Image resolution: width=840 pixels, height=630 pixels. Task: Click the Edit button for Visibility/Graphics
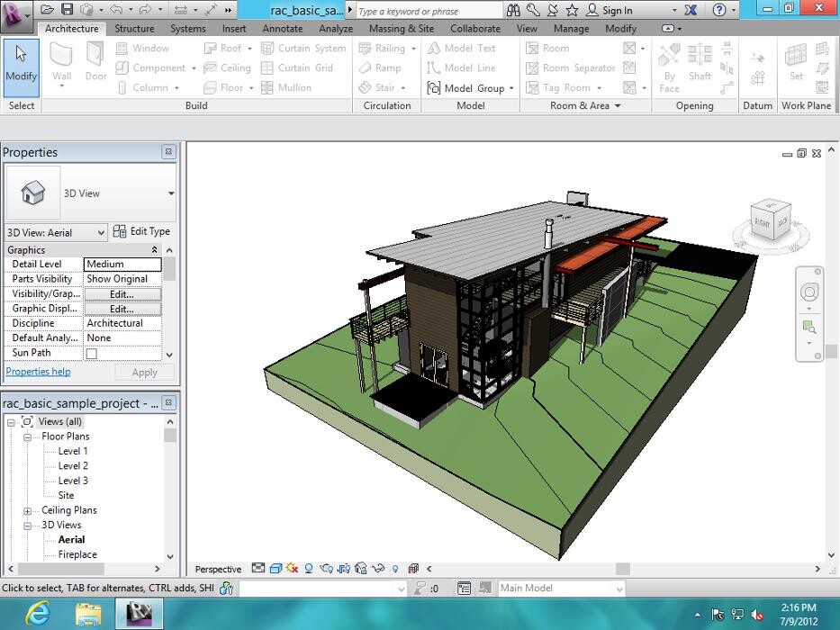[x=122, y=294]
